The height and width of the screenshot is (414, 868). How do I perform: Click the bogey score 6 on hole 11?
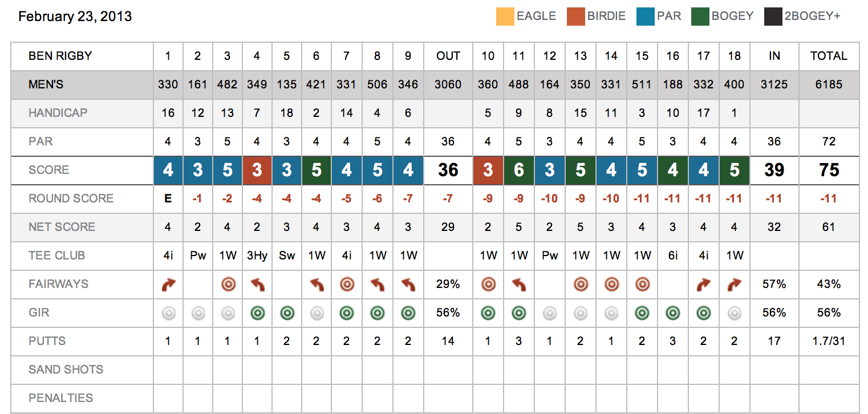(519, 170)
